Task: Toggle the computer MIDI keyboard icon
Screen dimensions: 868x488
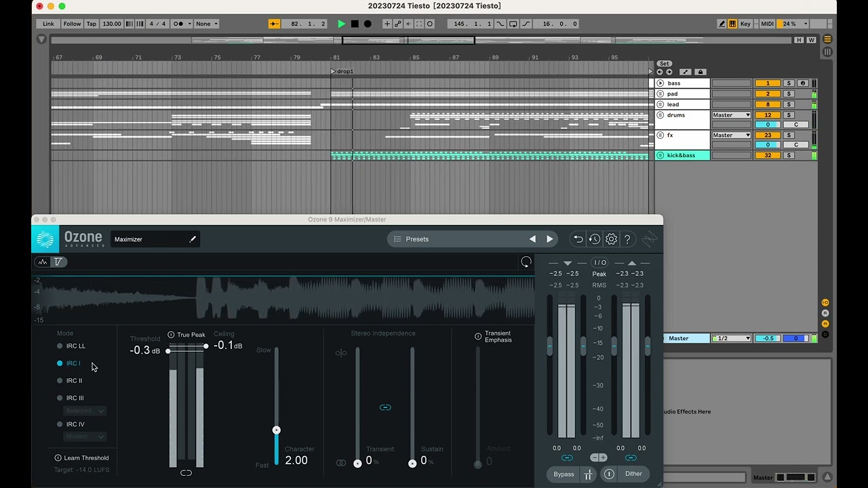Action: point(732,24)
